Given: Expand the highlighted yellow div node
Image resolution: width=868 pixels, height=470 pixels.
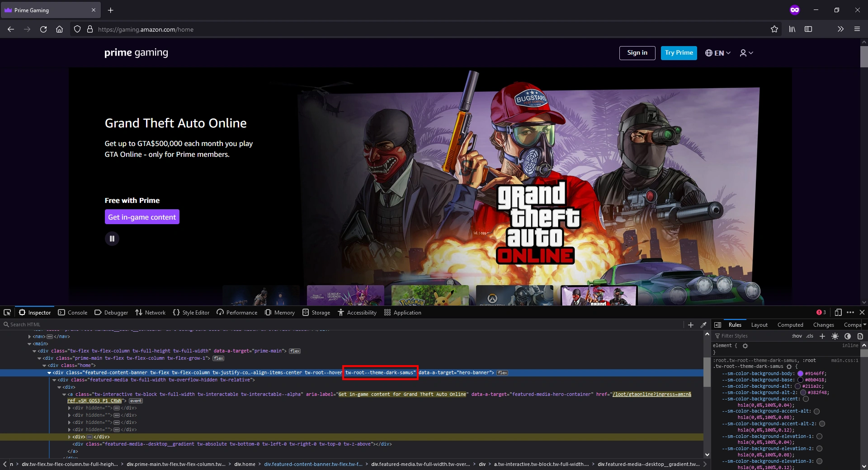Looking at the screenshot, I should click(x=69, y=437).
